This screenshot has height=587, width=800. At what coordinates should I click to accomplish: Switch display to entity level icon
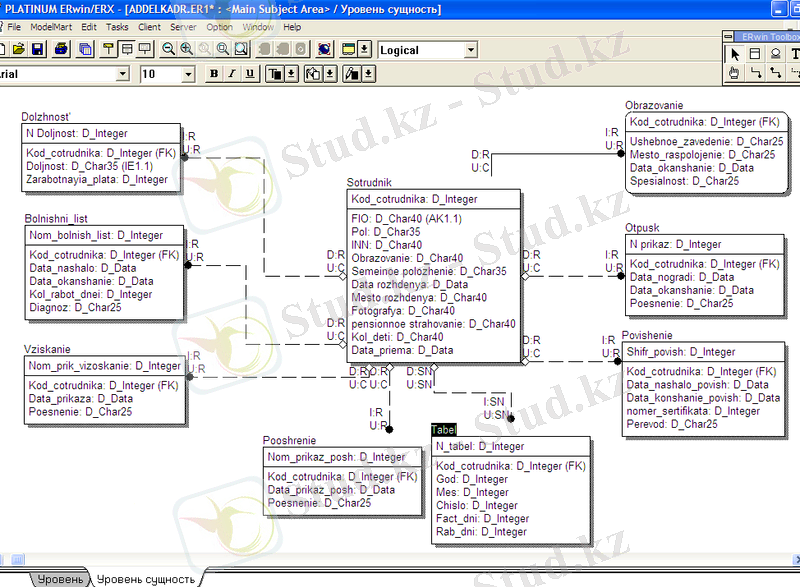tap(108, 49)
